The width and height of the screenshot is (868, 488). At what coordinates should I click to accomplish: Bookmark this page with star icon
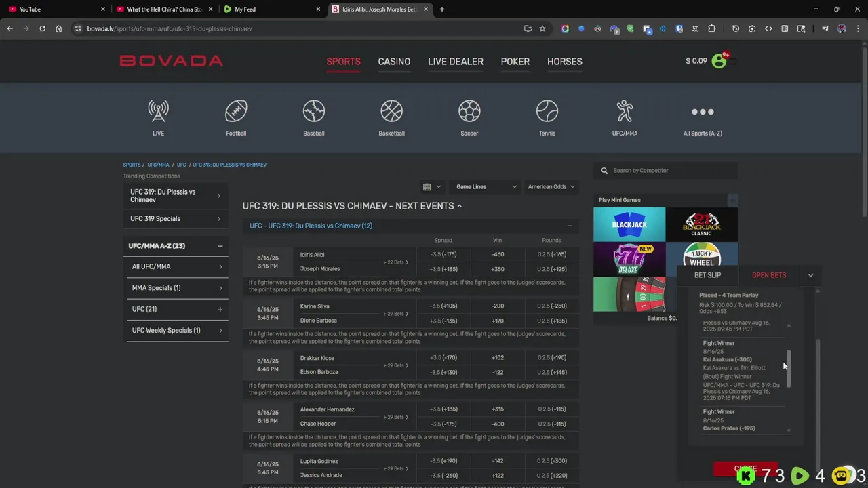[542, 28]
